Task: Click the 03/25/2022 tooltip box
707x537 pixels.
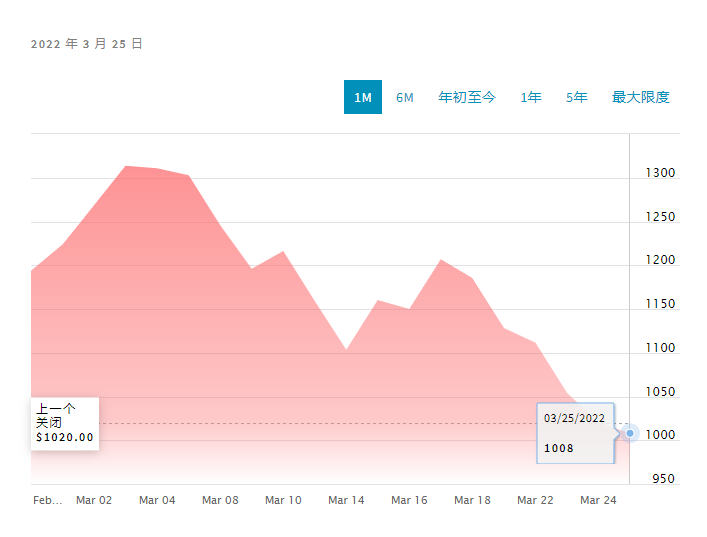Action: [575, 432]
